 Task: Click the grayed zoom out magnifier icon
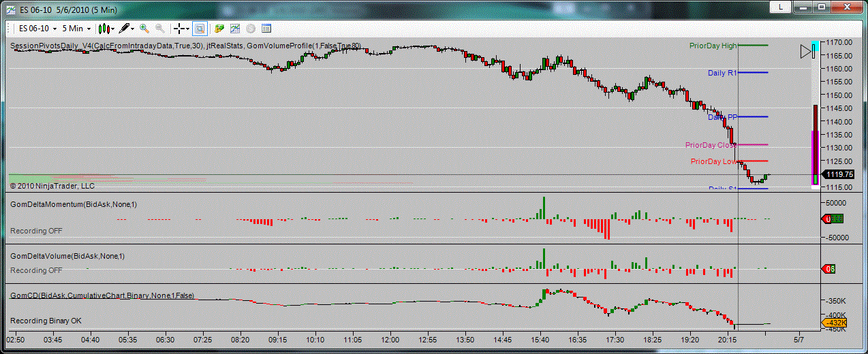[159, 29]
